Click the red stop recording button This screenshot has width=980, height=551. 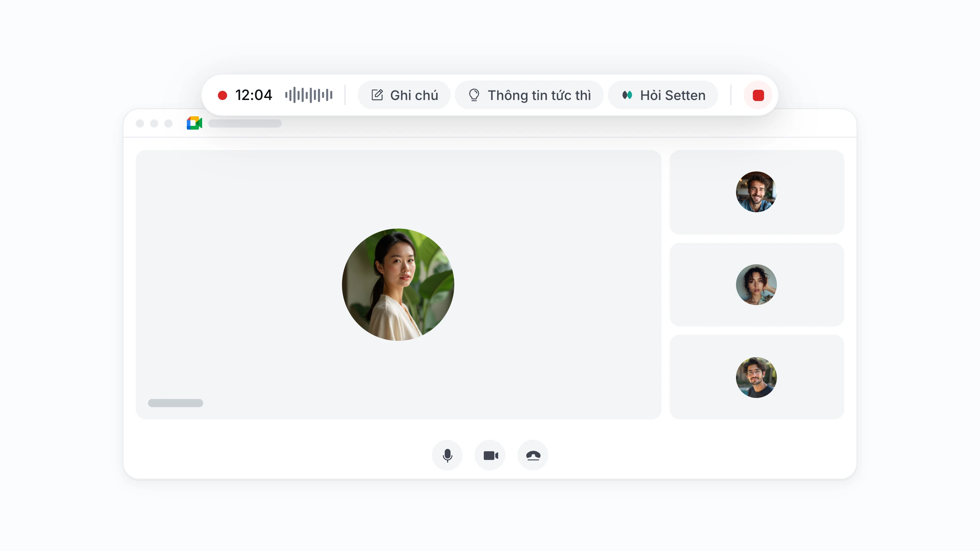[758, 95]
